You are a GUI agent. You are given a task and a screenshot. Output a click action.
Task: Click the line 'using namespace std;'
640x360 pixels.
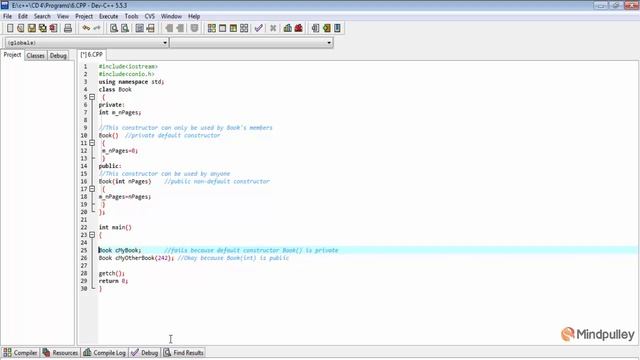pos(131,82)
